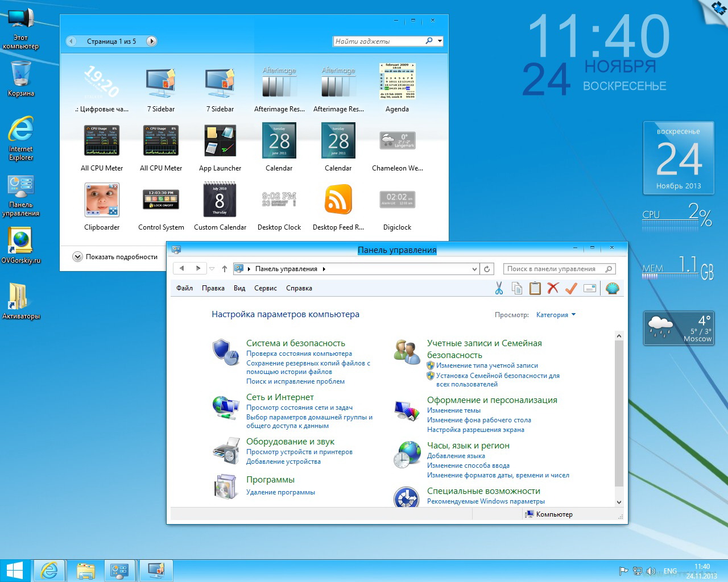
Task: Click the Copy icon in toolbar
Action: tap(516, 289)
